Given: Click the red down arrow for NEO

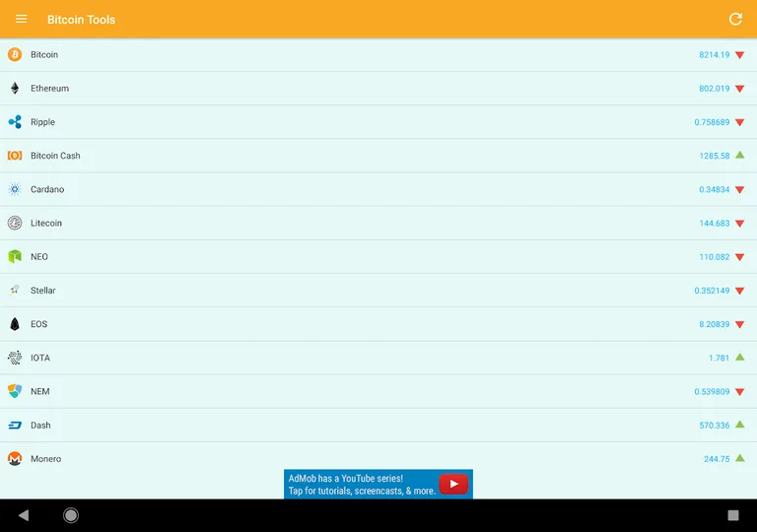Looking at the screenshot, I should (x=739, y=257).
